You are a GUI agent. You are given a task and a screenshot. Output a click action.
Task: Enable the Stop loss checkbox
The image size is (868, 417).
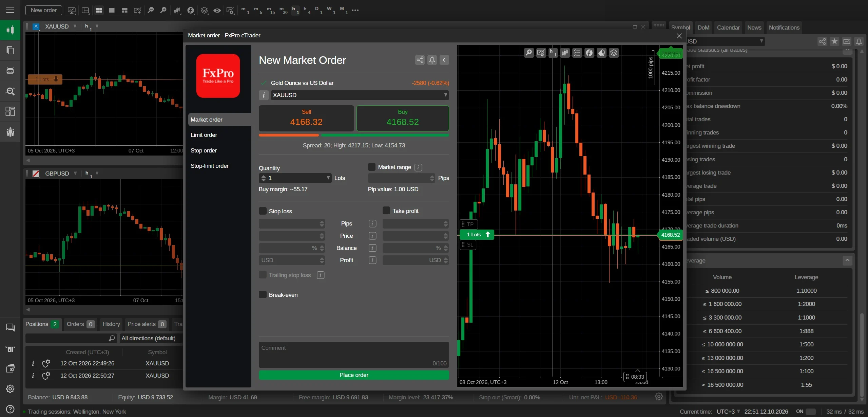click(263, 211)
